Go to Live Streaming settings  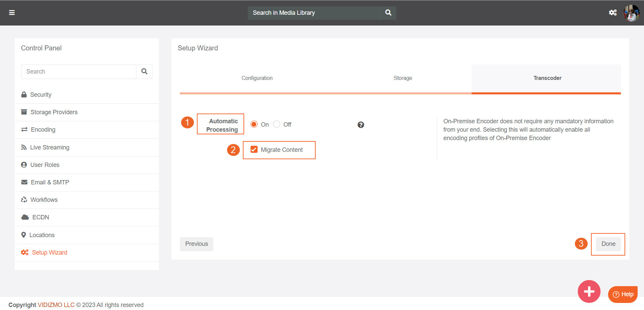[50, 147]
